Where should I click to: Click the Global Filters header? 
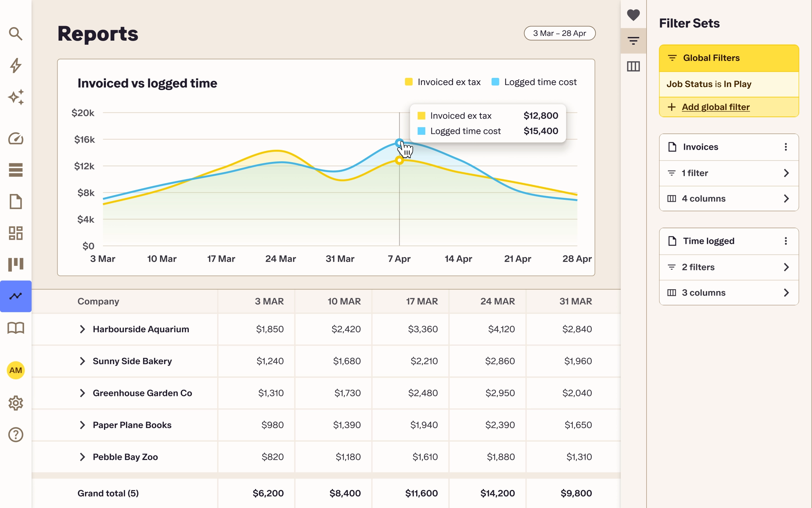click(729, 58)
